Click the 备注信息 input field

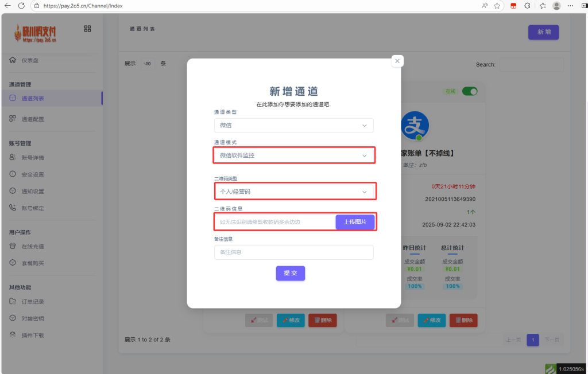[293, 252]
